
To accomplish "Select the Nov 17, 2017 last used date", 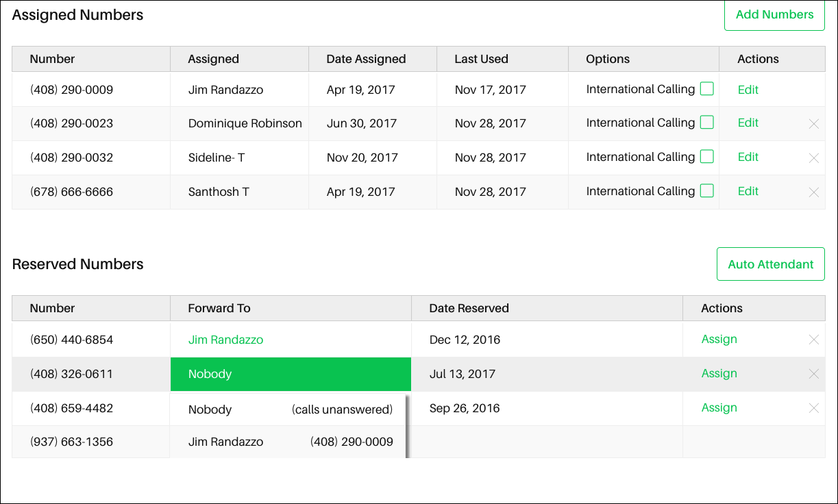I will tap(491, 90).
